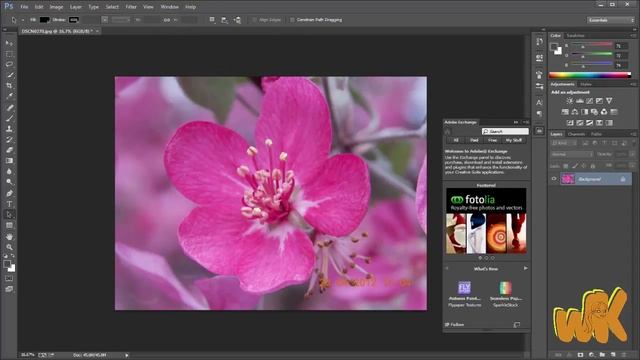The image size is (640, 360).
Task: Open the collapsed History panel icon
Action: tap(539, 42)
